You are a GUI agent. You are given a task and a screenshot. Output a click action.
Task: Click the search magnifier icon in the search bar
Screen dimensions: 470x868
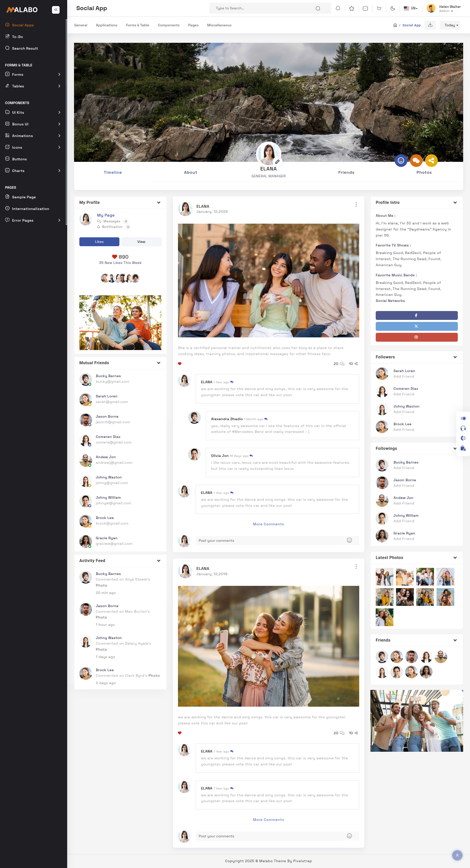pos(318,8)
